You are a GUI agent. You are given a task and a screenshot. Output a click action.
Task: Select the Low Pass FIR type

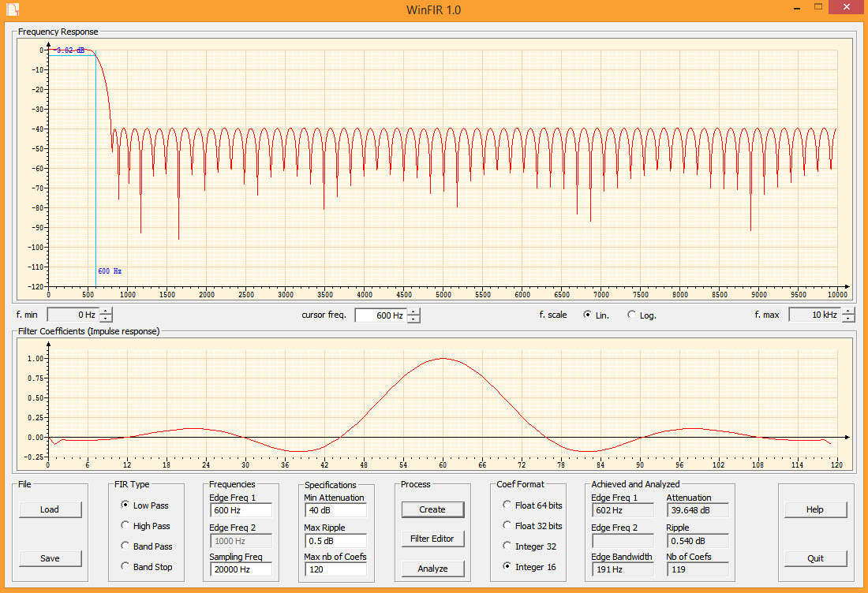tap(125, 505)
